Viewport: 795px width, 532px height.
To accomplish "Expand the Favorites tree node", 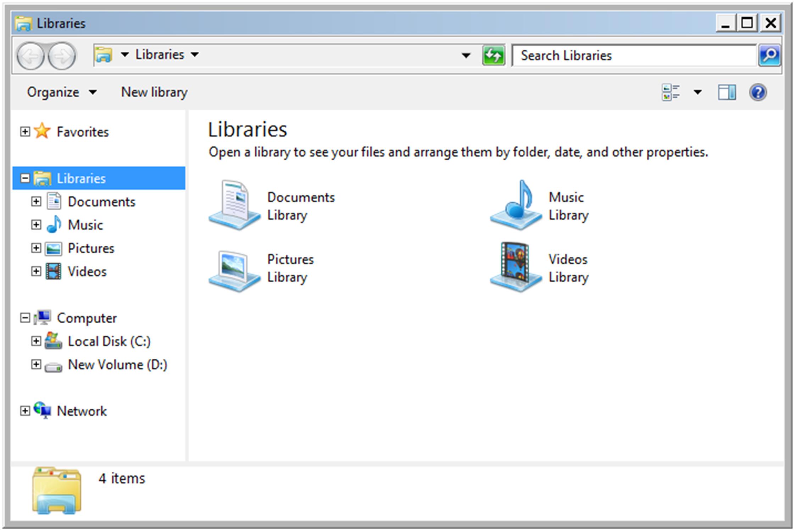I will [x=25, y=132].
